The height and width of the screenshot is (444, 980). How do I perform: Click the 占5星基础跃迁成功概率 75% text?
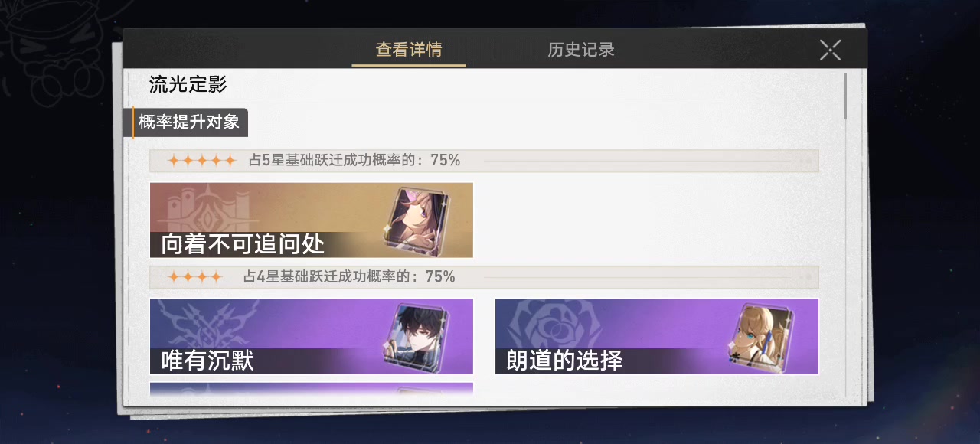coord(354,161)
